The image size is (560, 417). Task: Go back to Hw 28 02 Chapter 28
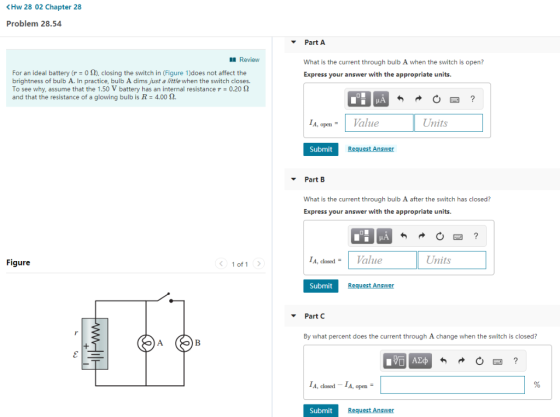44,7
